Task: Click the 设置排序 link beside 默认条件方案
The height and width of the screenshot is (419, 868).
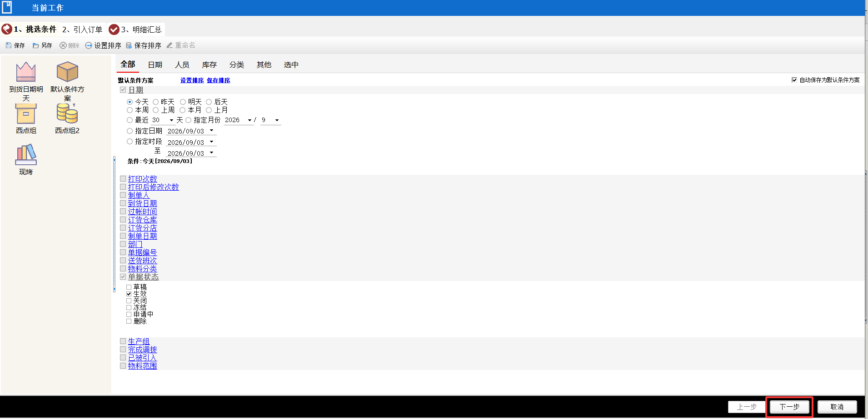Action: coord(192,80)
